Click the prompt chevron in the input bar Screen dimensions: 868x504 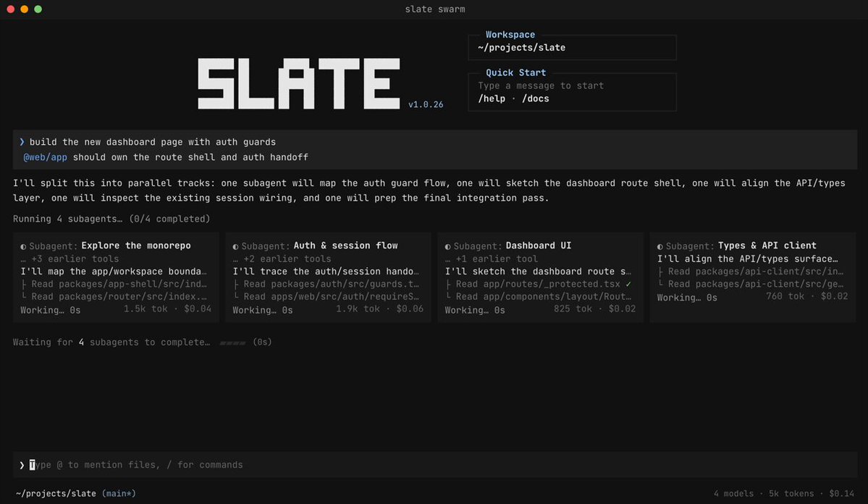tap(22, 465)
